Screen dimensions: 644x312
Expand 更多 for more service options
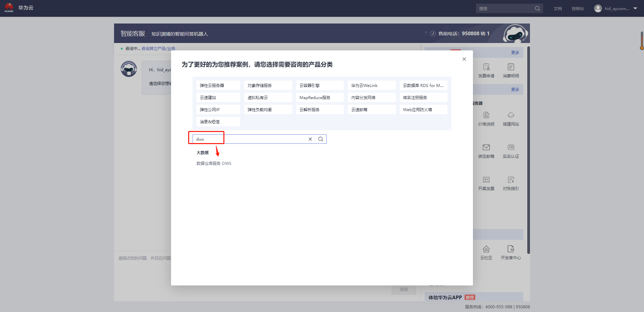[x=515, y=52]
